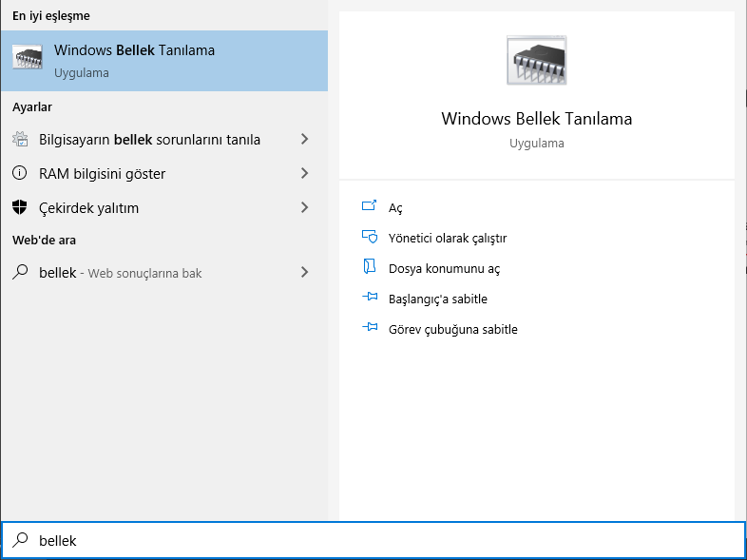Expand Çekirdek yalıtım chevron arrow
The image size is (747, 560).
pos(304,207)
